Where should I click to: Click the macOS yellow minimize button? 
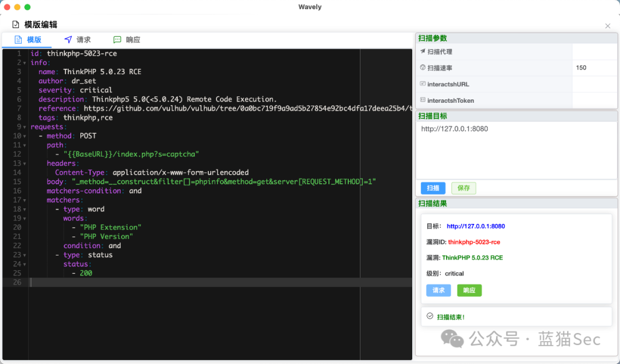click(17, 7)
